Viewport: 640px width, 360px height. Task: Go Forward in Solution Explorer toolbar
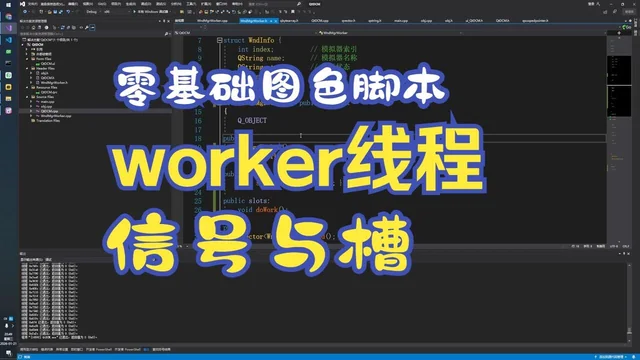click(x=28, y=28)
